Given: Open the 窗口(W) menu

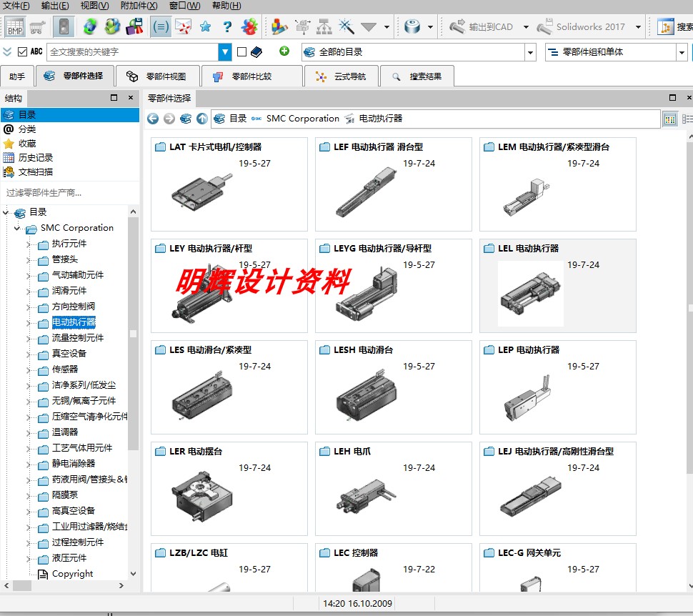Looking at the screenshot, I should pyautogui.click(x=185, y=6).
